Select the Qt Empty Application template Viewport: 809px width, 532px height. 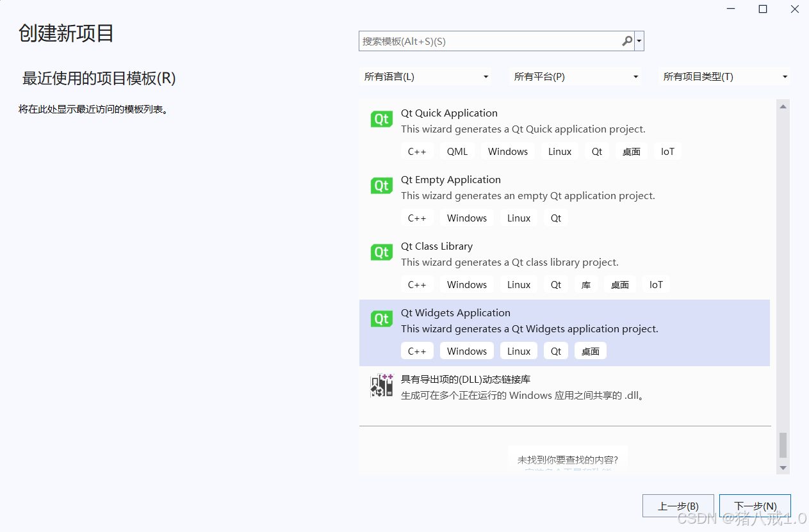(564, 200)
